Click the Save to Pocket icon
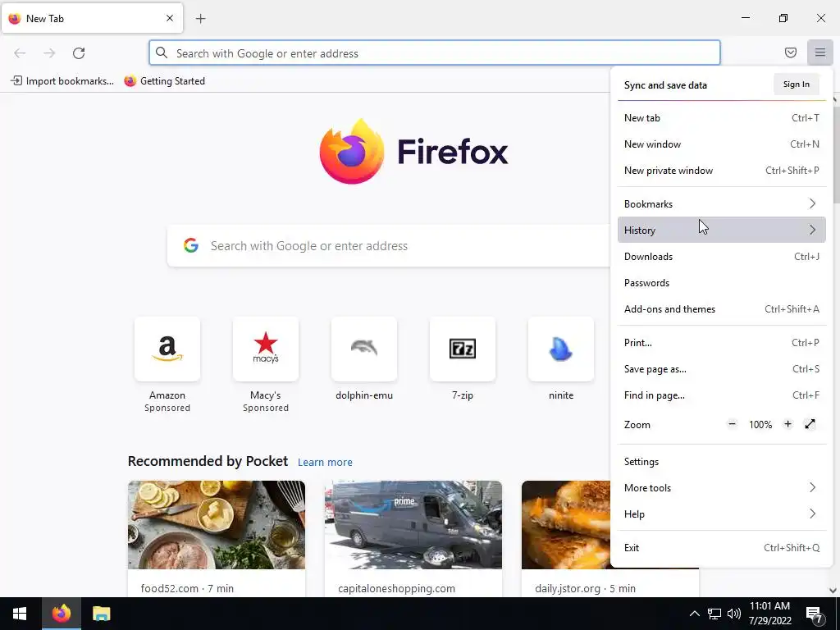This screenshot has height=630, width=840. pyautogui.click(x=790, y=52)
